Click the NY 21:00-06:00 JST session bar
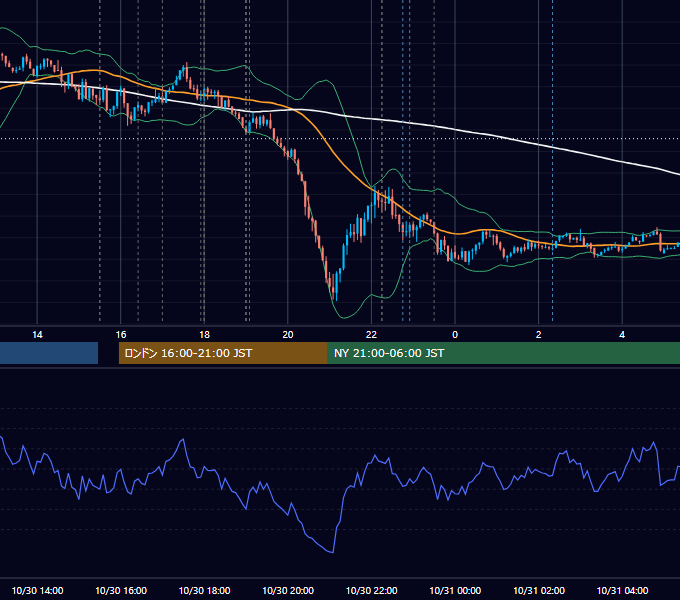 click(503, 353)
